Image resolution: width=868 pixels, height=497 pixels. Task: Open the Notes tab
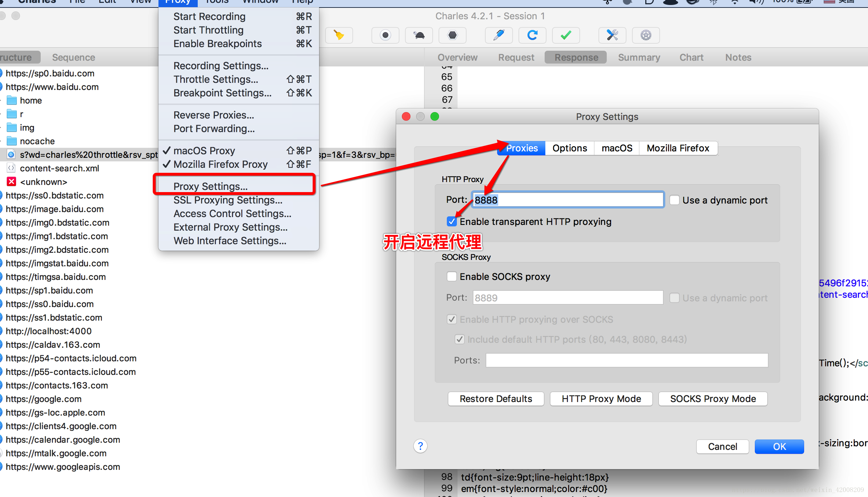(738, 57)
